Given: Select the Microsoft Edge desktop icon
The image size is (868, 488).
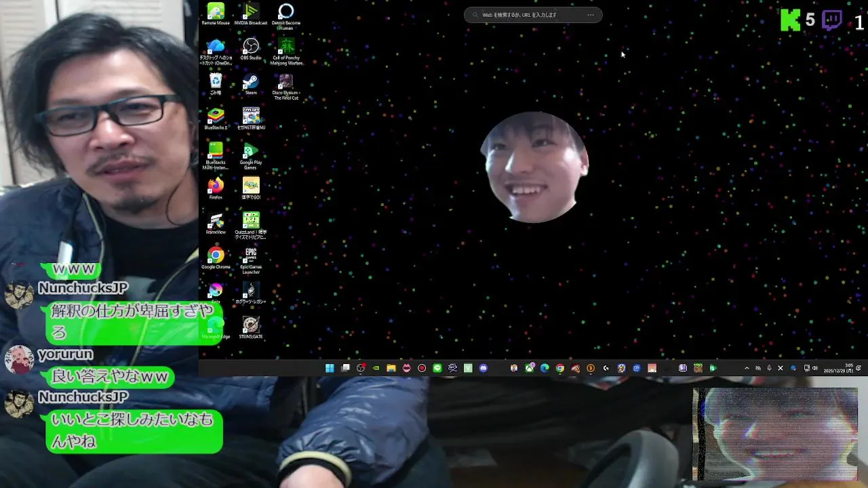Looking at the screenshot, I should [216, 328].
